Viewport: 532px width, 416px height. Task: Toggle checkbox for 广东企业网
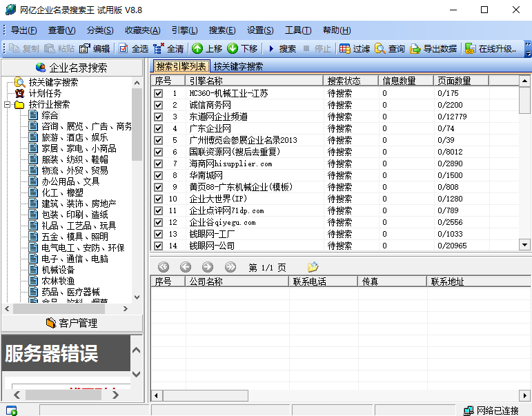point(159,128)
